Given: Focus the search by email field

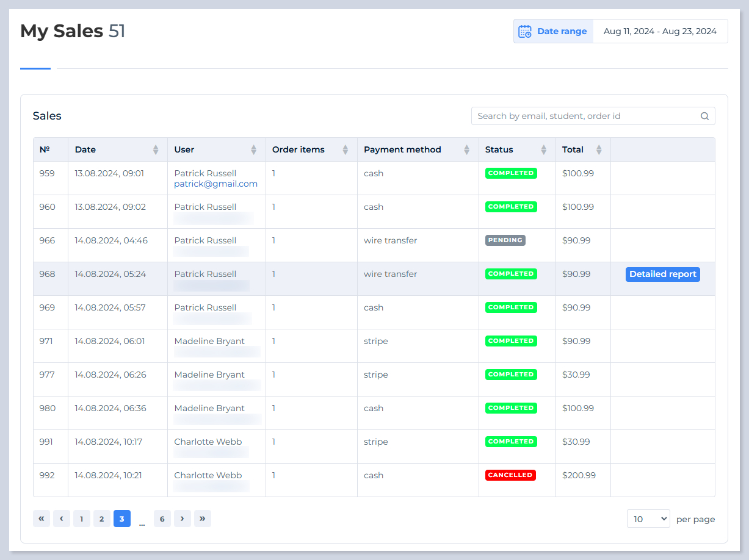Looking at the screenshot, I should pos(586,116).
